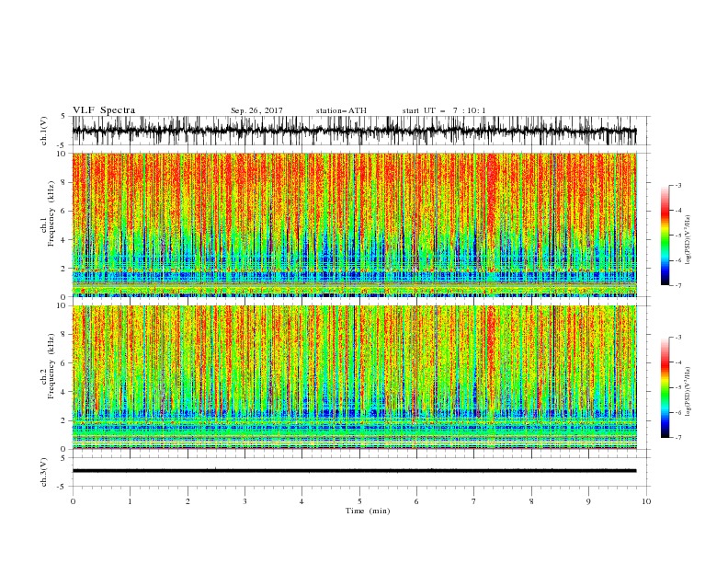Click the "Time (min)" axis title
The height and width of the screenshot is (563, 728).
tap(368, 511)
